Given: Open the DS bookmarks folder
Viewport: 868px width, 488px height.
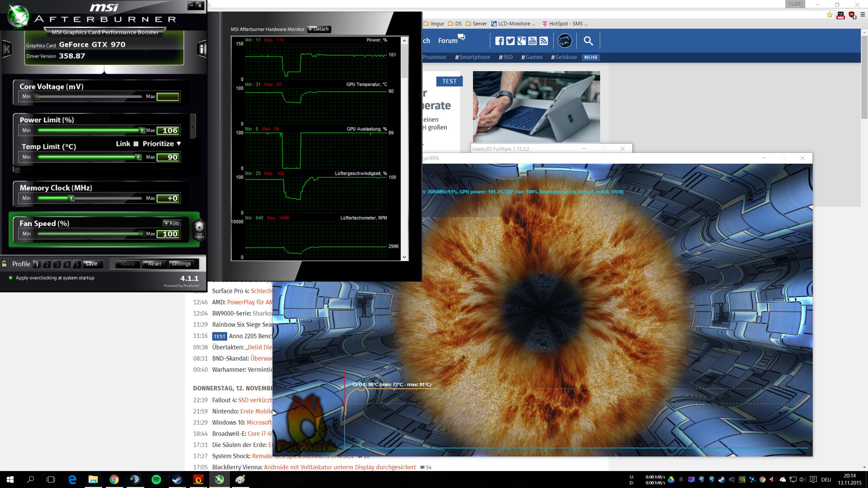Looking at the screenshot, I should click(x=455, y=24).
